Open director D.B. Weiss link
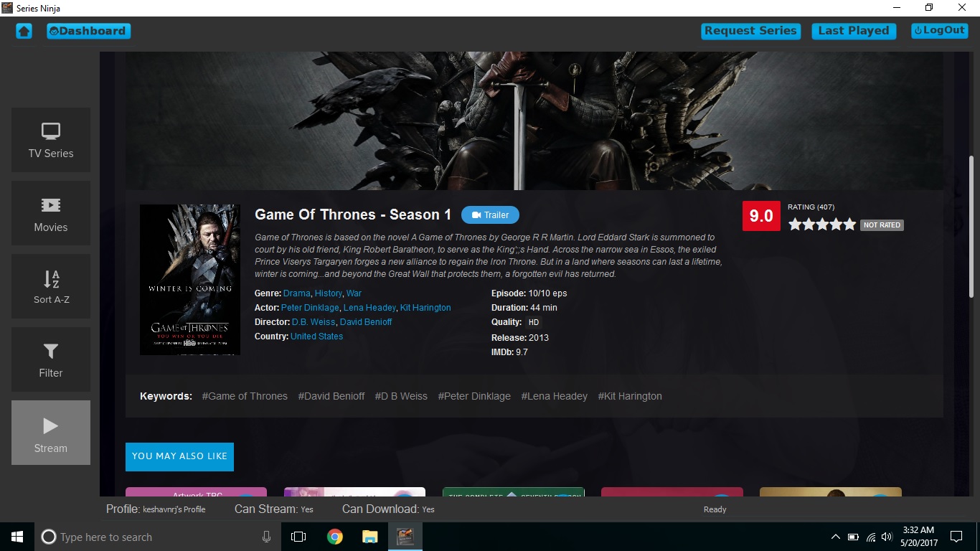Image resolution: width=980 pixels, height=551 pixels. (314, 322)
